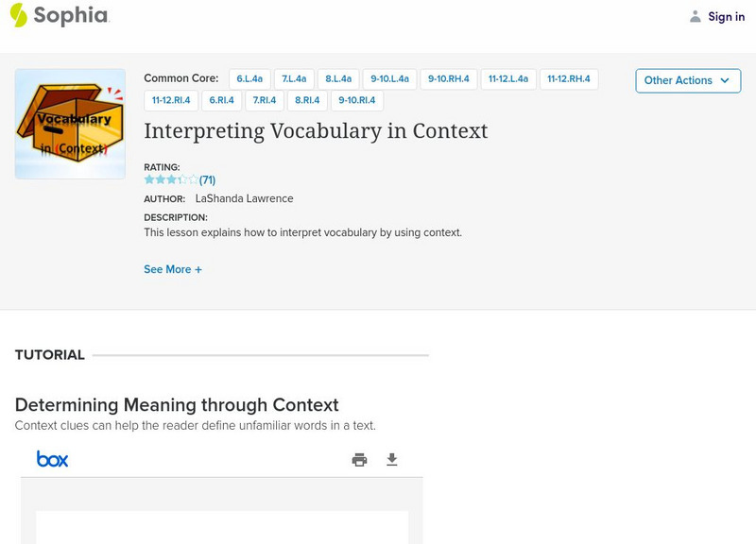Click the Sophia logo icon

[18, 16]
